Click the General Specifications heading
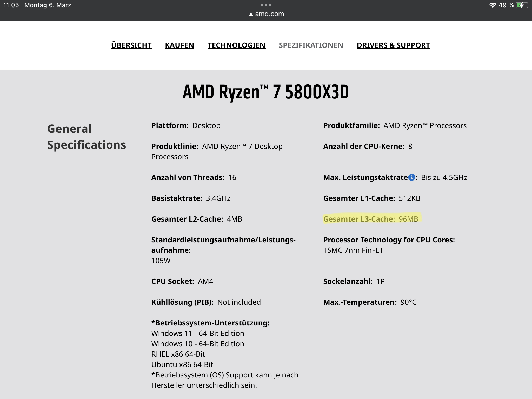 coord(87,137)
